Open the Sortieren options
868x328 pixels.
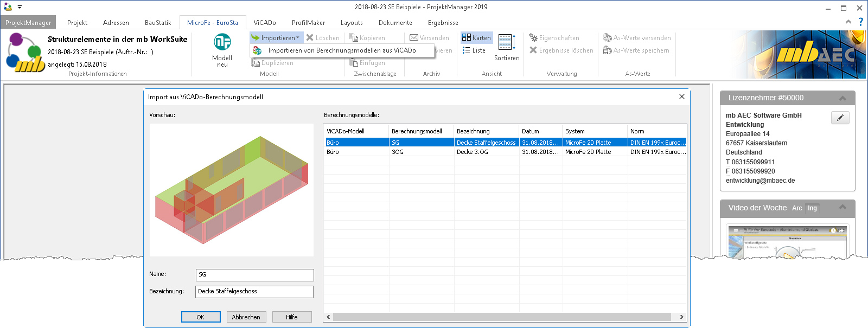(507, 47)
